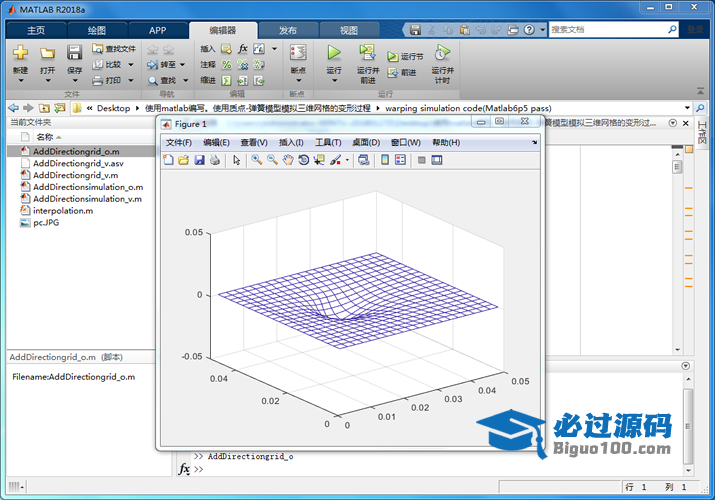Open the Figure 1 帮助(H) menu
The width and height of the screenshot is (715, 500).
click(x=446, y=143)
